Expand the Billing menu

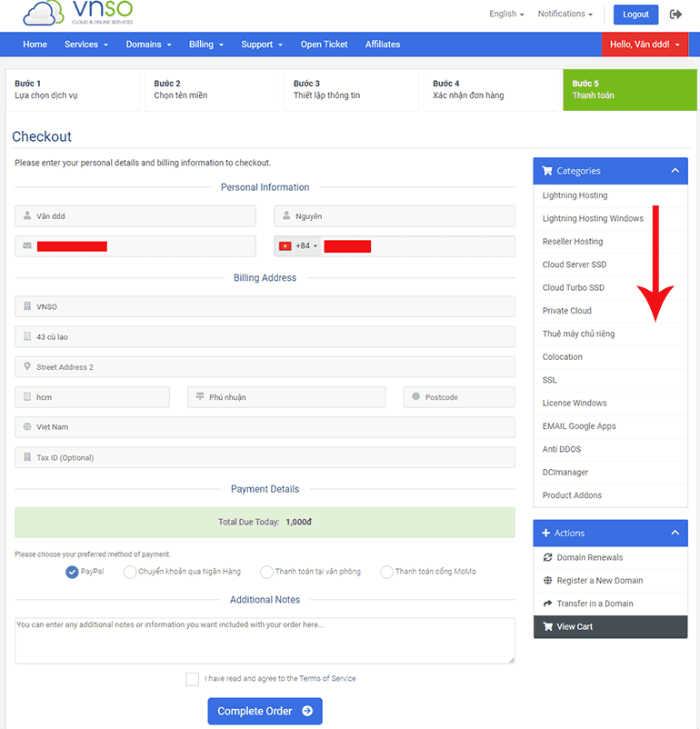[x=206, y=45]
